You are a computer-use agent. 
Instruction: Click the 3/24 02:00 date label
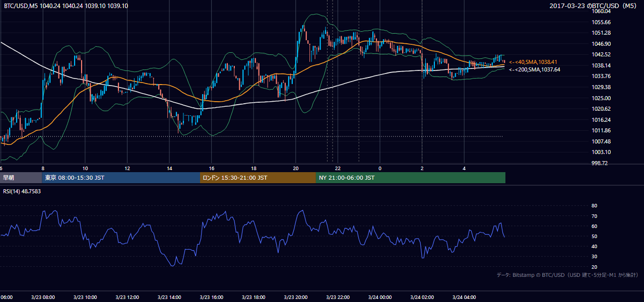point(422,297)
